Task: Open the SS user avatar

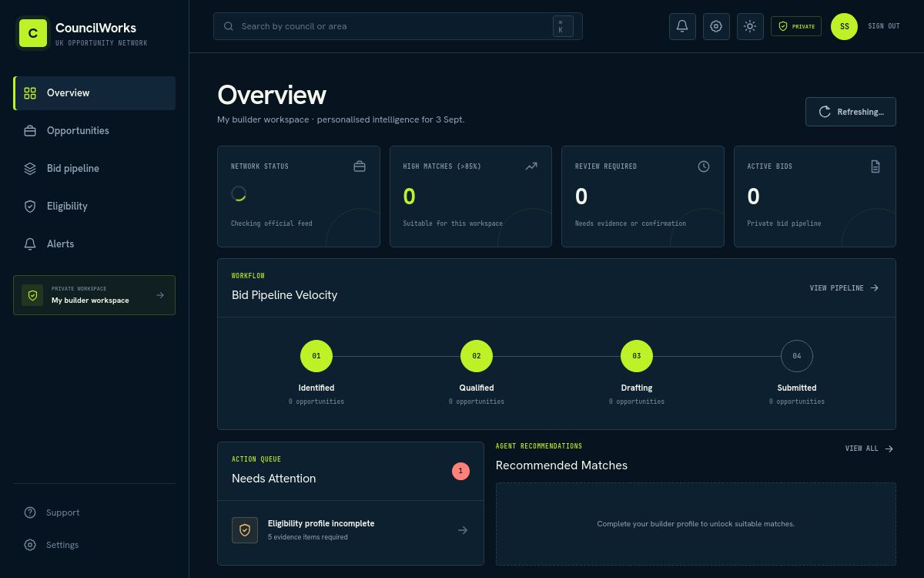Action: click(x=844, y=26)
